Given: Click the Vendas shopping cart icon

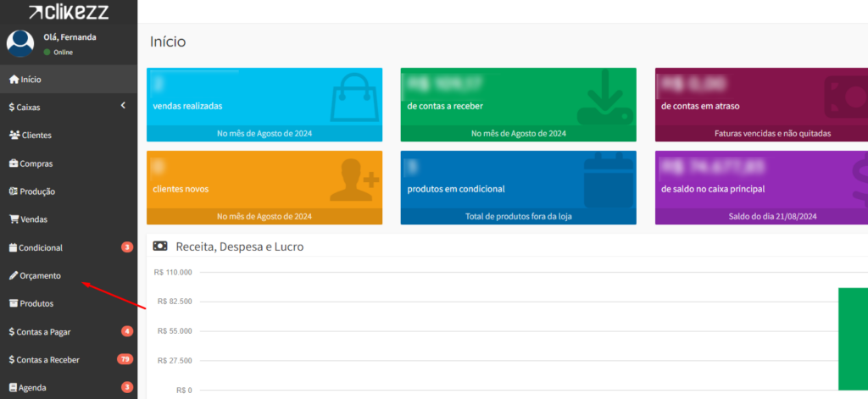Looking at the screenshot, I should 14,219.
